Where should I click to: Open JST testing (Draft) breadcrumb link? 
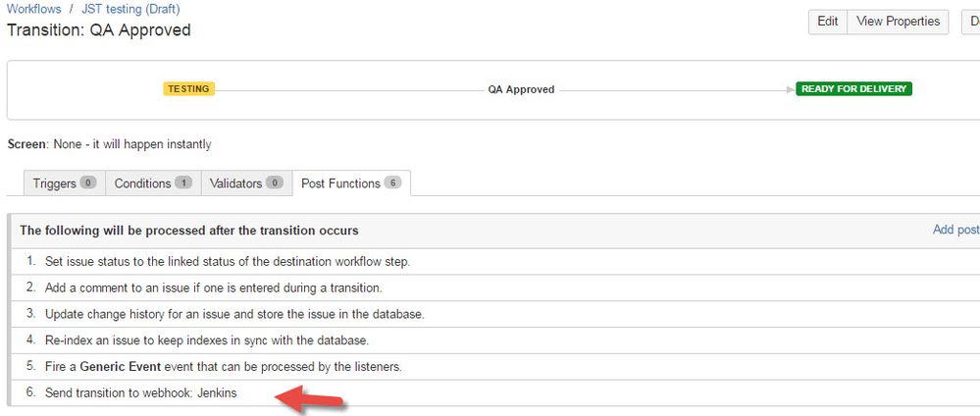(130, 9)
